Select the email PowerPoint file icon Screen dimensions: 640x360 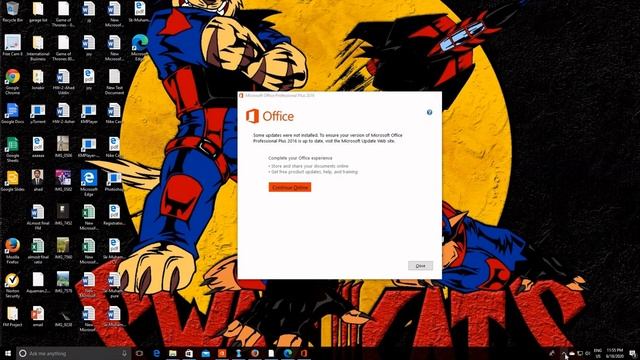pyautogui.click(x=38, y=316)
